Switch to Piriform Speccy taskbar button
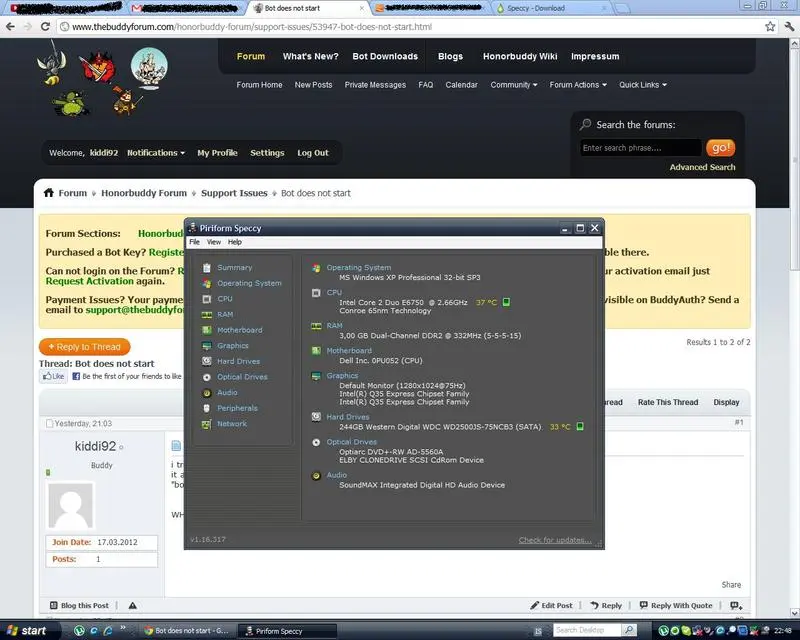Viewport: 800px width, 640px height. click(x=288, y=631)
